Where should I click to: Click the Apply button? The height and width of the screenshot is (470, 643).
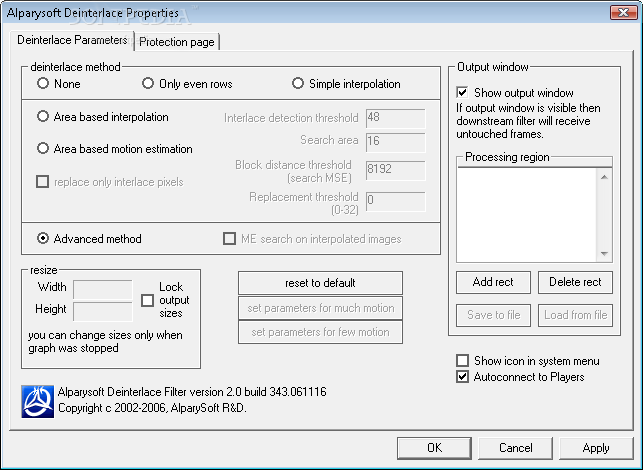point(596,448)
